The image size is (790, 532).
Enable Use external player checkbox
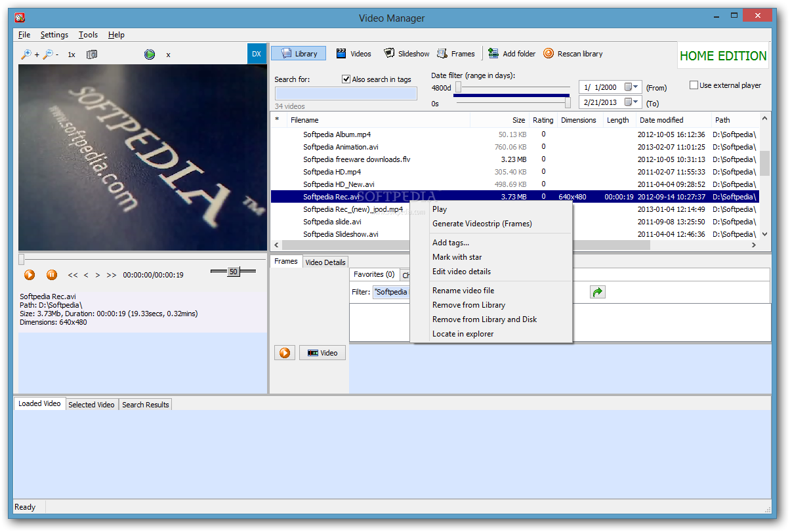694,85
